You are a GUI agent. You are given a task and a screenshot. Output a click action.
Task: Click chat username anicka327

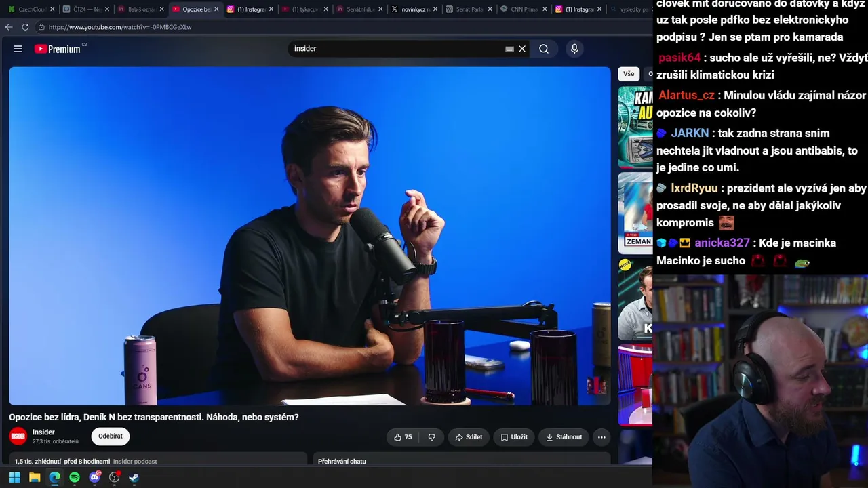tap(722, 243)
